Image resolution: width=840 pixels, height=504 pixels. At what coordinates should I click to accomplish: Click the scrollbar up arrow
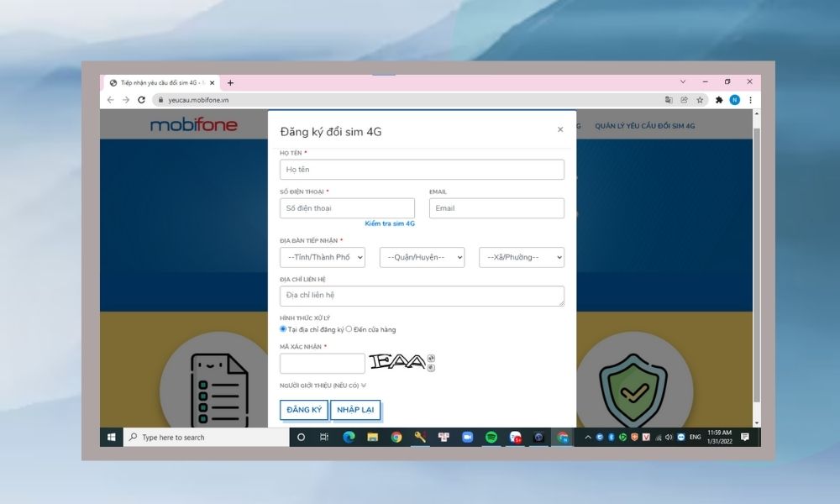[757, 113]
